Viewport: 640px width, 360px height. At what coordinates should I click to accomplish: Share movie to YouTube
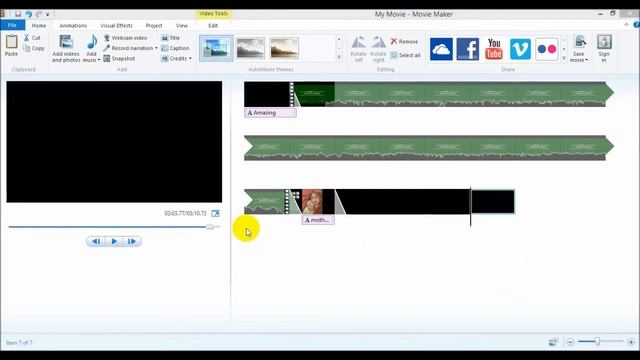494,49
